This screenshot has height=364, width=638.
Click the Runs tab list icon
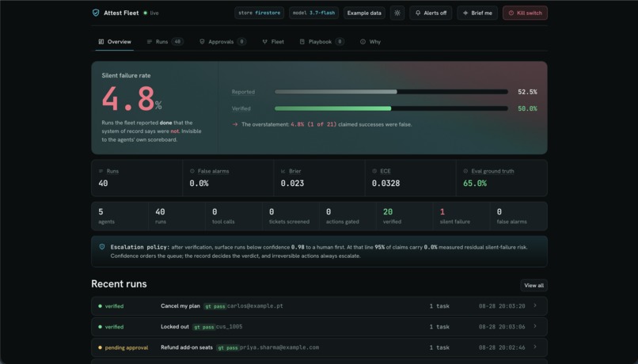pyautogui.click(x=150, y=41)
